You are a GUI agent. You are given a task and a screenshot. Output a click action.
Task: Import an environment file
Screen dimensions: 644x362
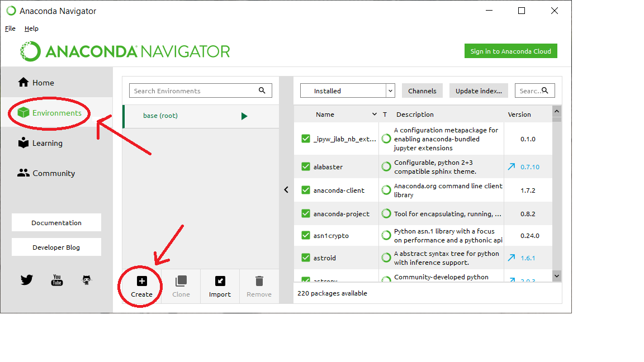220,287
